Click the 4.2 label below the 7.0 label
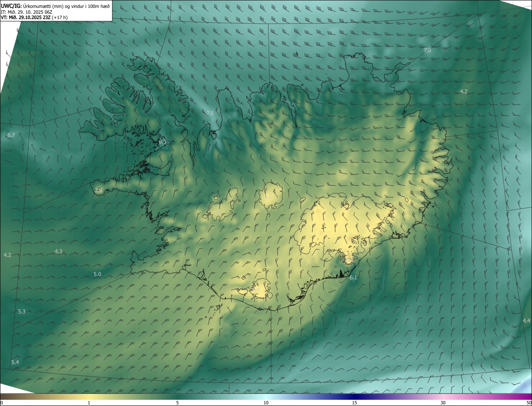The image size is (532, 406). (464, 91)
